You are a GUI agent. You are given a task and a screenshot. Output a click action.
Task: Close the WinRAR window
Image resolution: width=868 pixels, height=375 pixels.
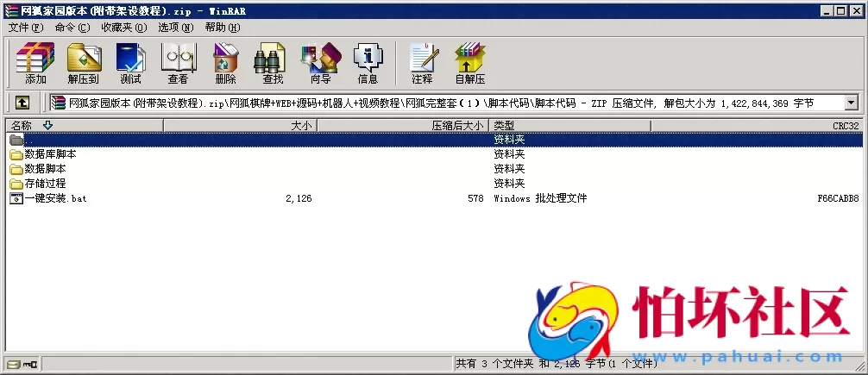tap(856, 11)
